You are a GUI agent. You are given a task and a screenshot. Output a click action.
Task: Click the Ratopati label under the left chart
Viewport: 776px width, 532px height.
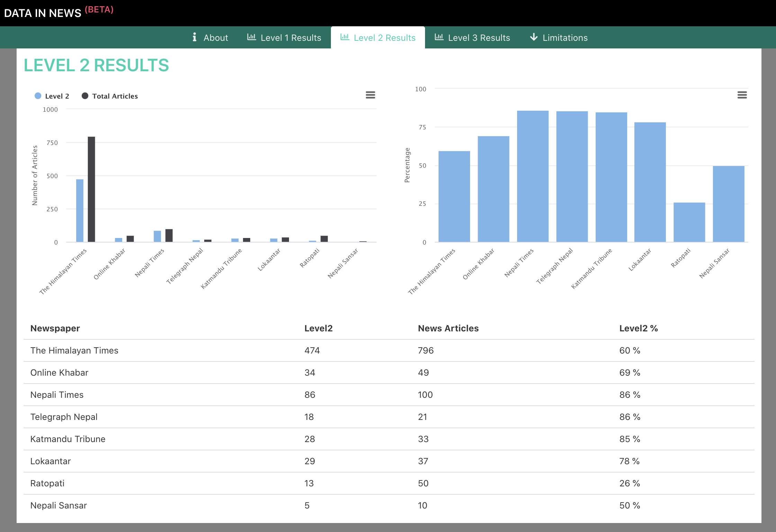pyautogui.click(x=309, y=258)
